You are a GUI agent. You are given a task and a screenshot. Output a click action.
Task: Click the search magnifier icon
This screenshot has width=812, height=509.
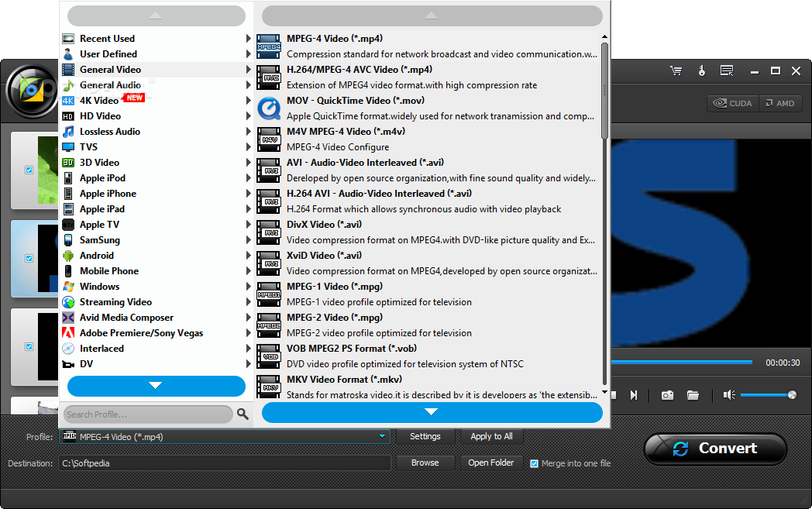coord(243,414)
